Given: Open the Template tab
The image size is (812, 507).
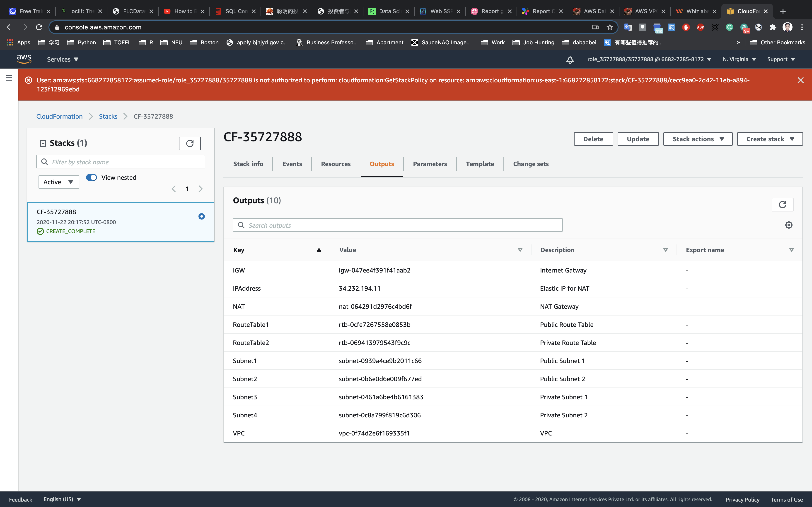Looking at the screenshot, I should 479,164.
